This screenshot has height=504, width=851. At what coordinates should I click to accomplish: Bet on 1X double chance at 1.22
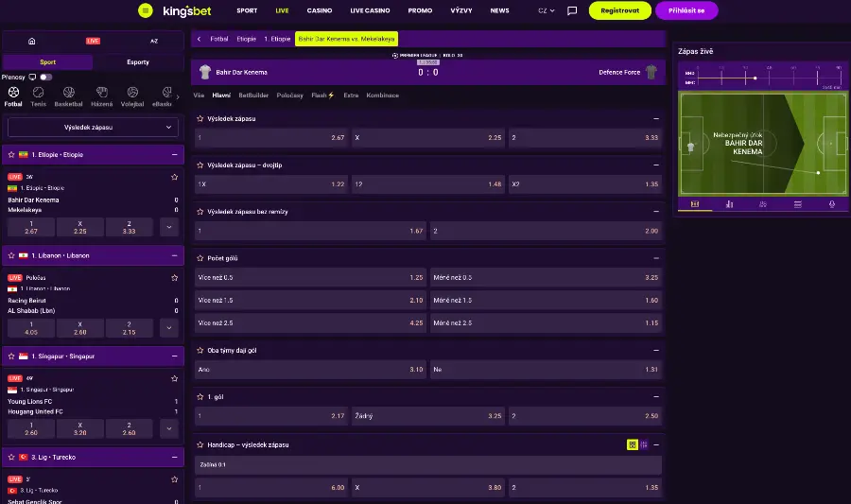(x=271, y=184)
